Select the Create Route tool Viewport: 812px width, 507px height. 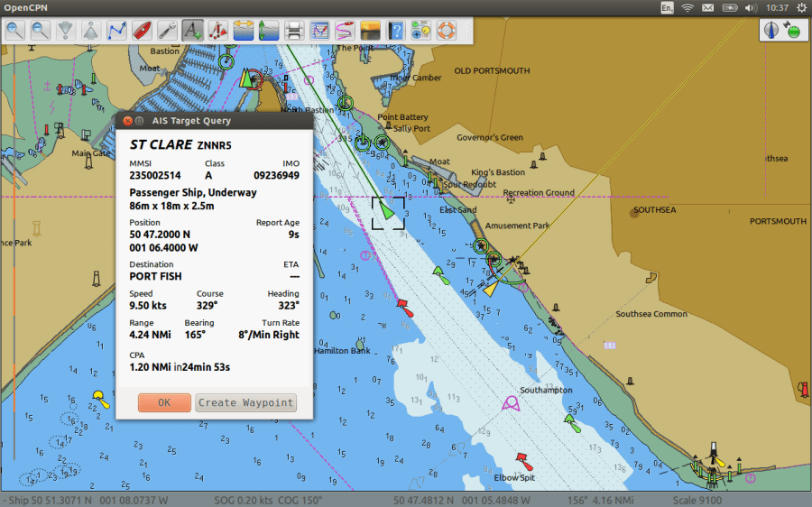[116, 31]
